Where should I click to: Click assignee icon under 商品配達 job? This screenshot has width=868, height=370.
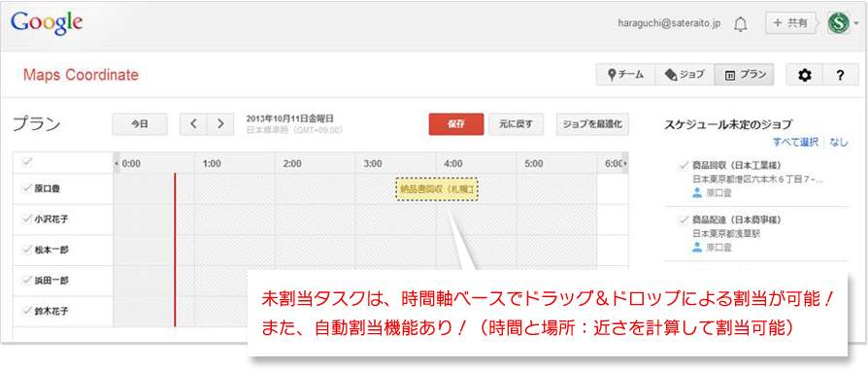point(697,247)
